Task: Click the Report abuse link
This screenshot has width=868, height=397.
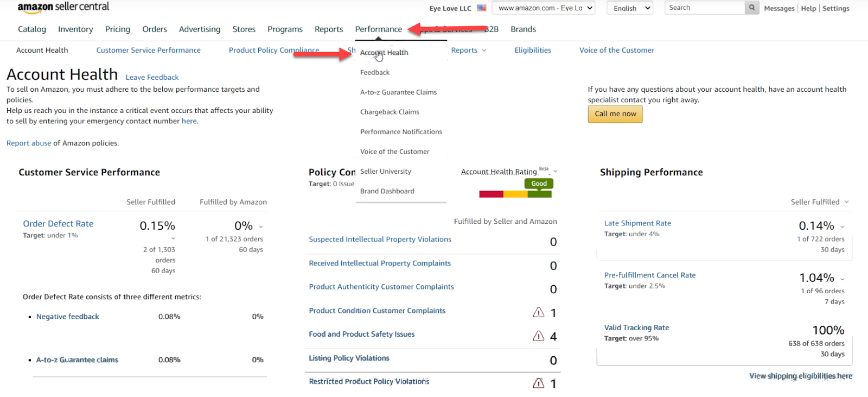Action: (x=29, y=143)
